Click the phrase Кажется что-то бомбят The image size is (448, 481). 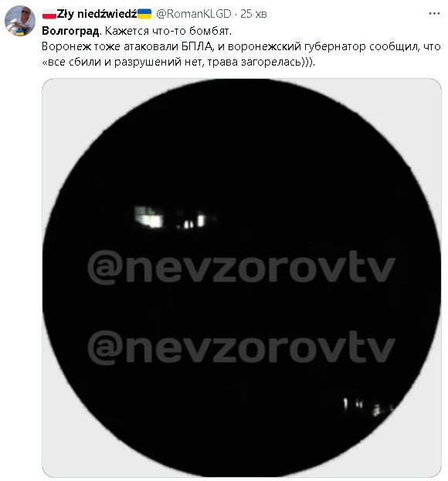tap(168, 31)
